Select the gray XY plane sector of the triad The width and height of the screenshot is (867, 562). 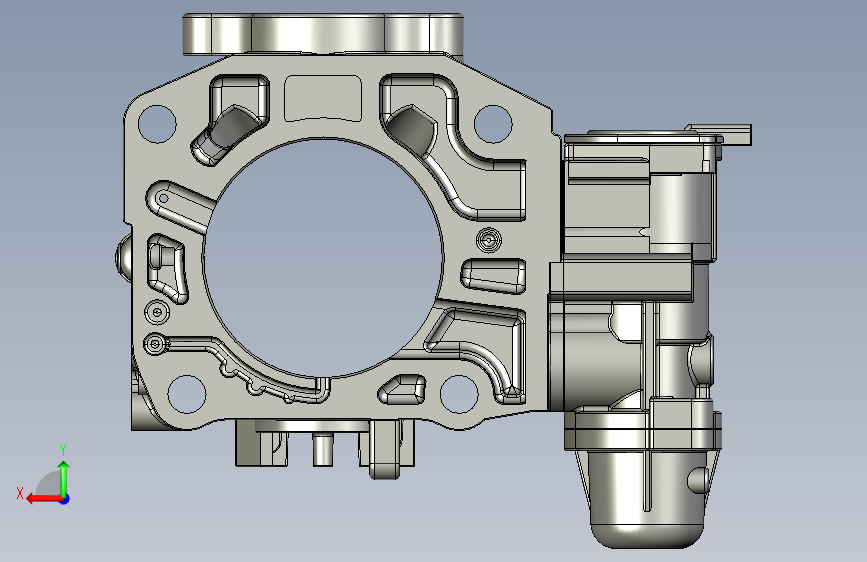[x=49, y=485]
